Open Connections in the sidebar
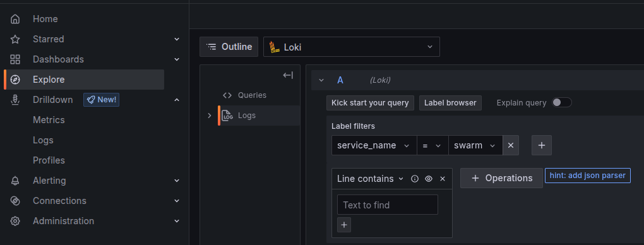 pos(59,201)
